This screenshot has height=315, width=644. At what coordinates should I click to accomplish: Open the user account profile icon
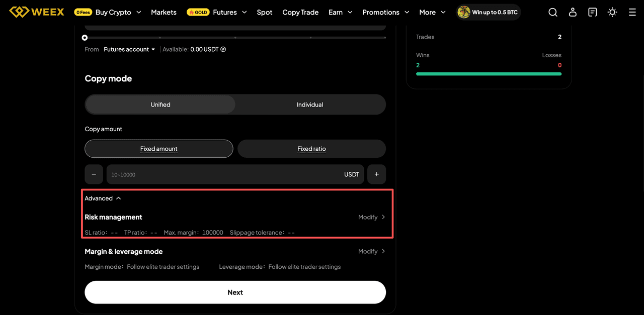pyautogui.click(x=573, y=12)
